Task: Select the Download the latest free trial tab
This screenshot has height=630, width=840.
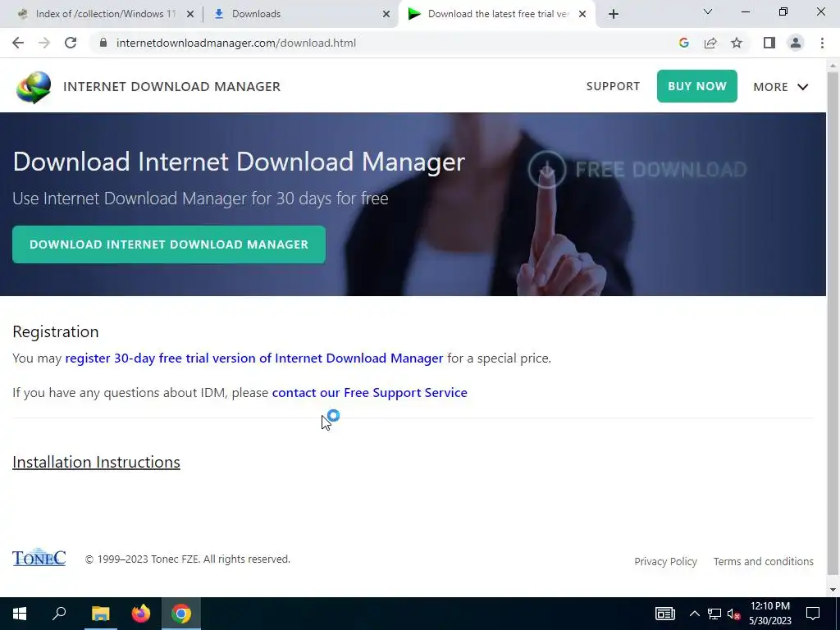Action: 495,14
